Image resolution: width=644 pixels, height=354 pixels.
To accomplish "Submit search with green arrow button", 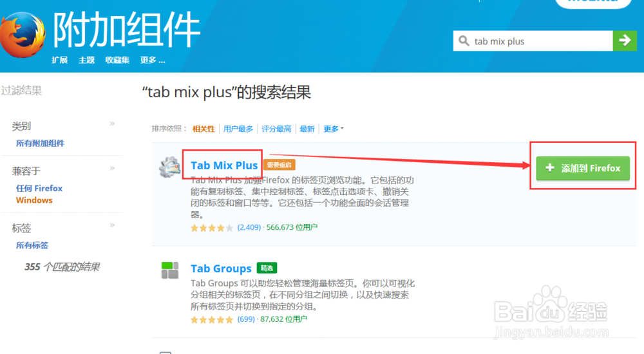I will pos(625,41).
